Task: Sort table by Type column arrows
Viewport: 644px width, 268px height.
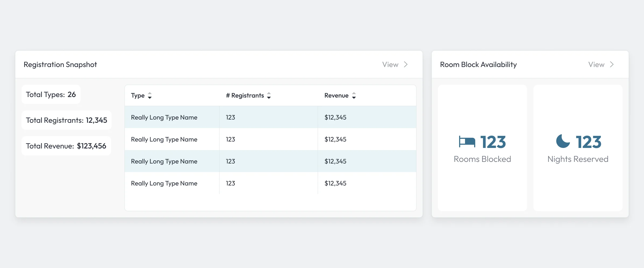Action: pyautogui.click(x=150, y=95)
